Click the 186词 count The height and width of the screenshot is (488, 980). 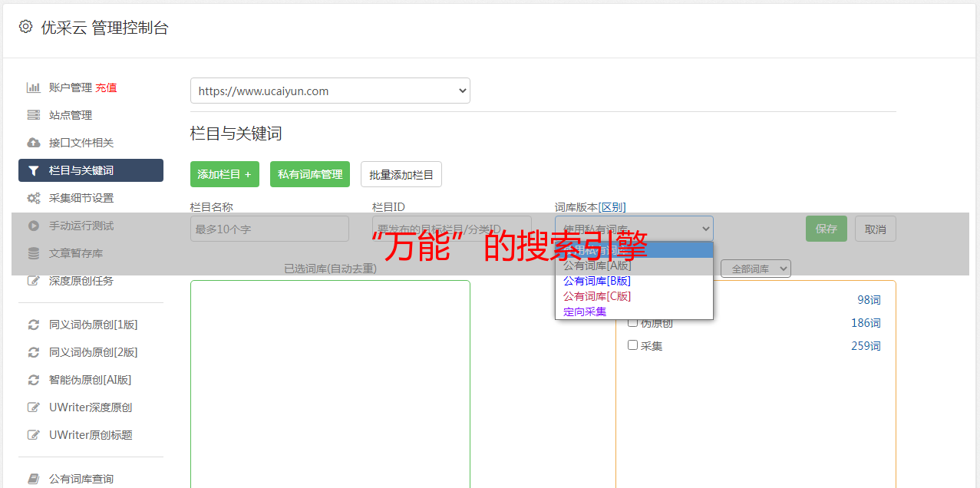click(866, 323)
